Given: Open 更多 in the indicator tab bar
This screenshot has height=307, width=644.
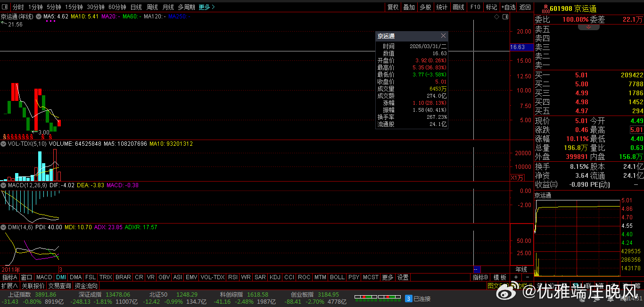Looking at the screenshot, I should pyautogui.click(x=388, y=277).
